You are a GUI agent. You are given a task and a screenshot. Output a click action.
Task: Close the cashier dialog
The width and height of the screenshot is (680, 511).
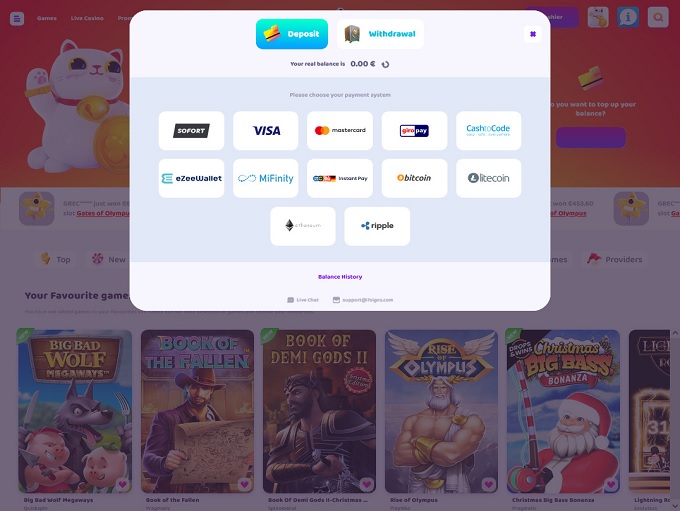(533, 34)
